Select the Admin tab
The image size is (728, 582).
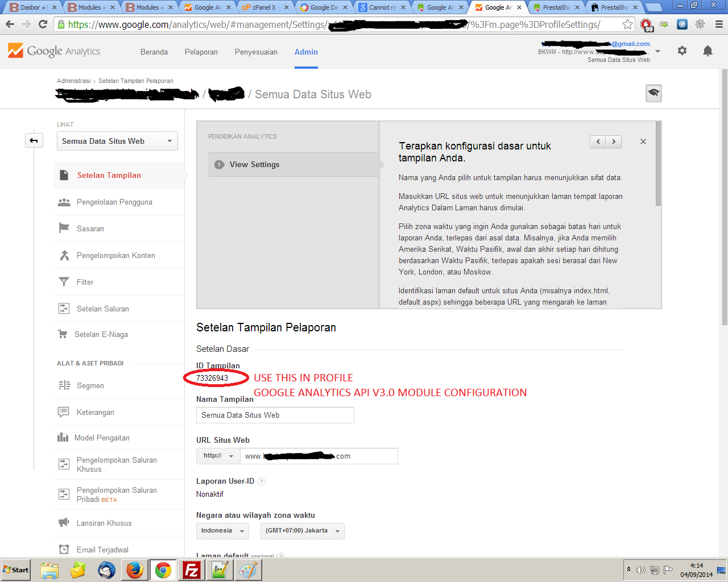click(x=306, y=52)
